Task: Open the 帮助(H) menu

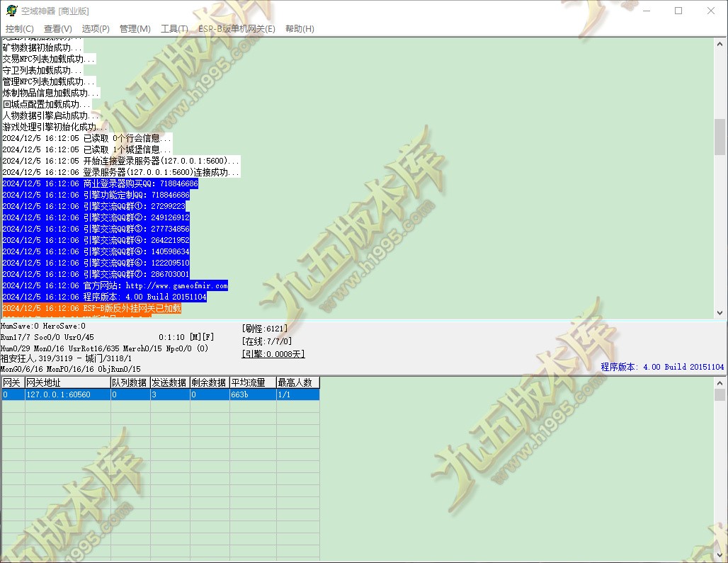Action: point(300,29)
